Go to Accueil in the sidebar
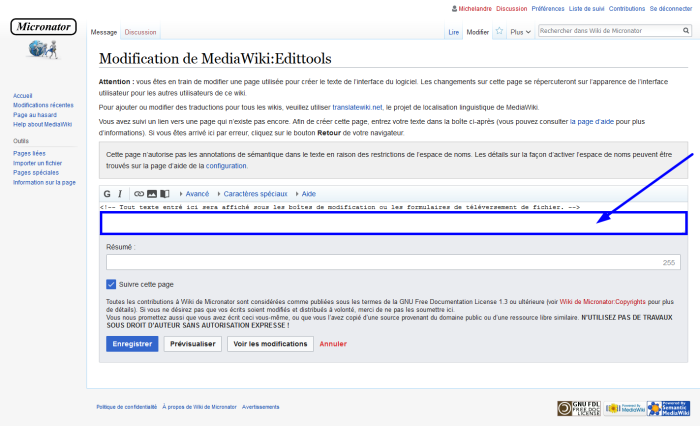Screen dimensions: 700x426 pos(22,96)
